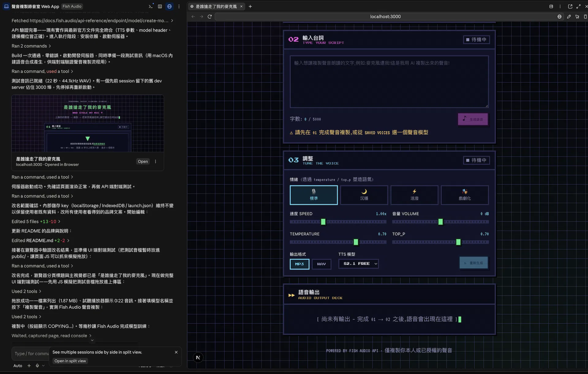Close the 是誰搶走了我的麥克風 browser tab

[x=241, y=6]
